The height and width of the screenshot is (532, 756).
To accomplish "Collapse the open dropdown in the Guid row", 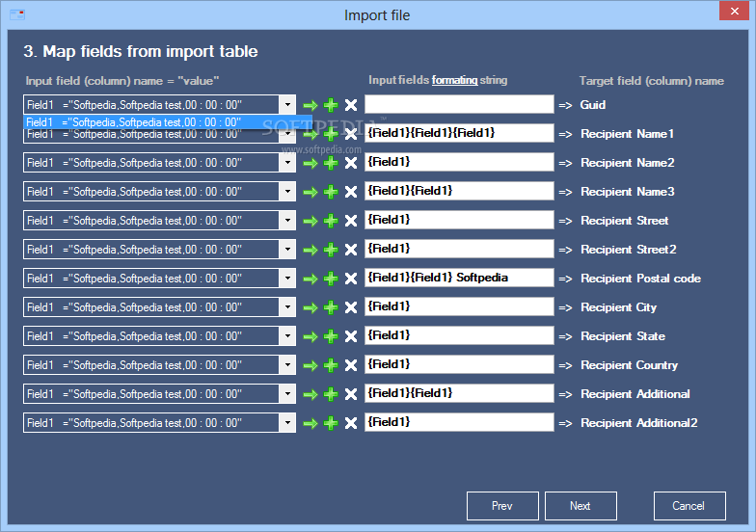I will click(287, 104).
